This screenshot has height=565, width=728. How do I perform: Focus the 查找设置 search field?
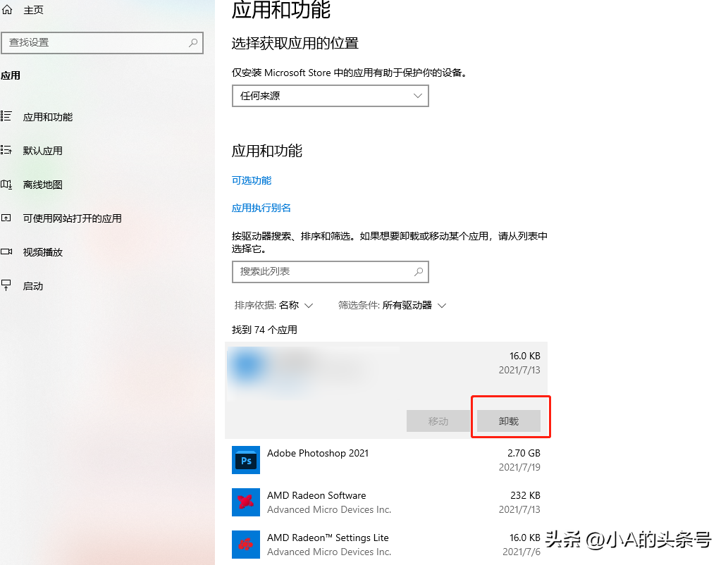coord(101,43)
